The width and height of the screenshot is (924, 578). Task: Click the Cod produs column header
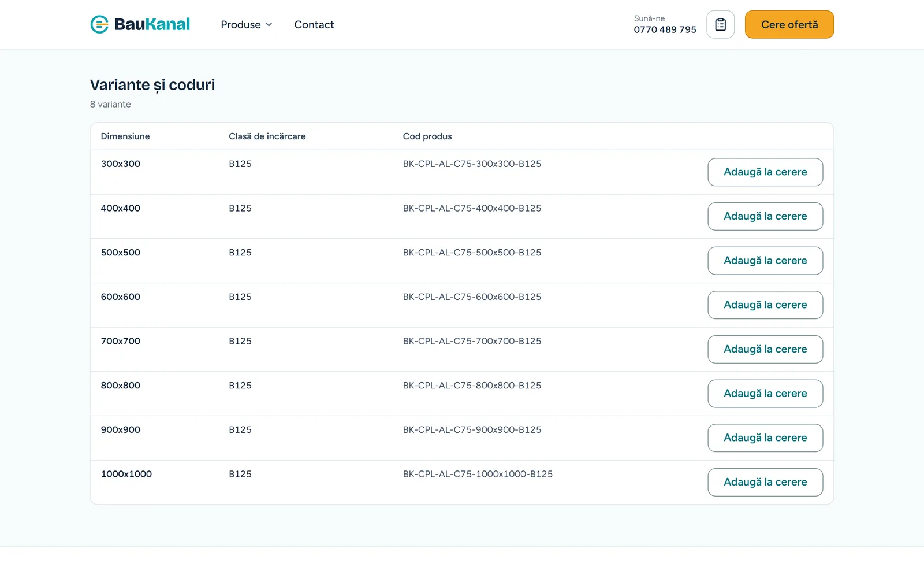pos(427,136)
